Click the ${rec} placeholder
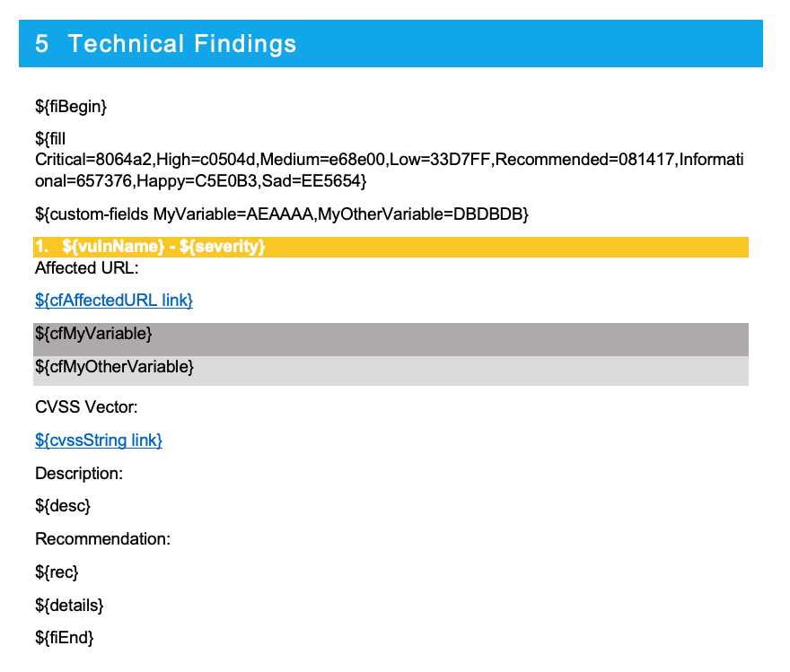 click(x=57, y=572)
